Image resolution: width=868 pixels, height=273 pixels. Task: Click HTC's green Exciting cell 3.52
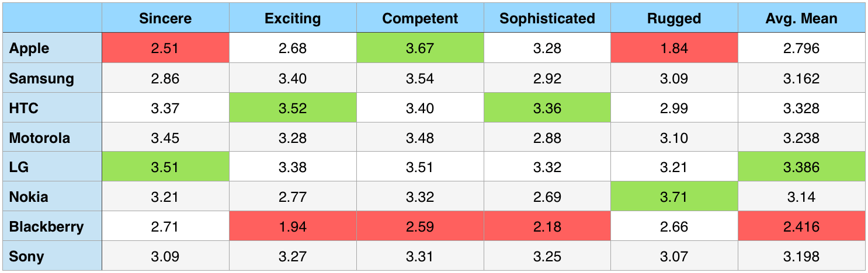[293, 108]
